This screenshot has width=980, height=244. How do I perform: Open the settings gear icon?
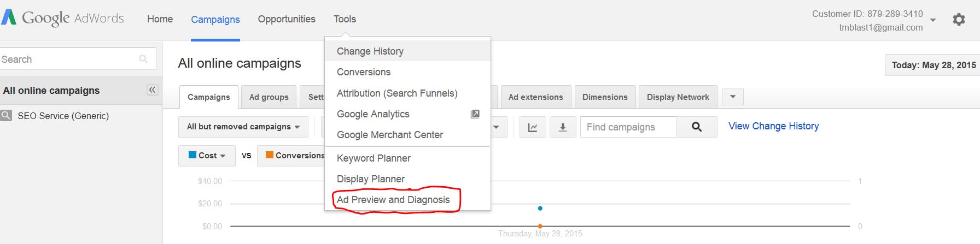point(959,20)
